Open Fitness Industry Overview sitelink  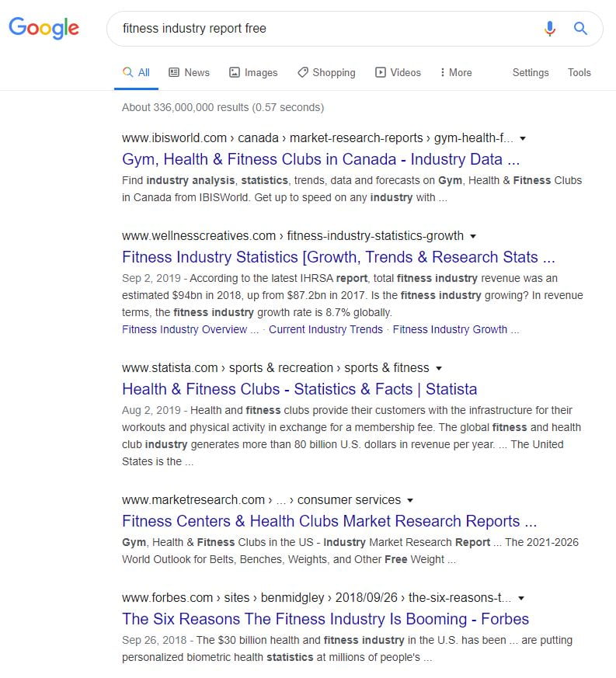190,329
